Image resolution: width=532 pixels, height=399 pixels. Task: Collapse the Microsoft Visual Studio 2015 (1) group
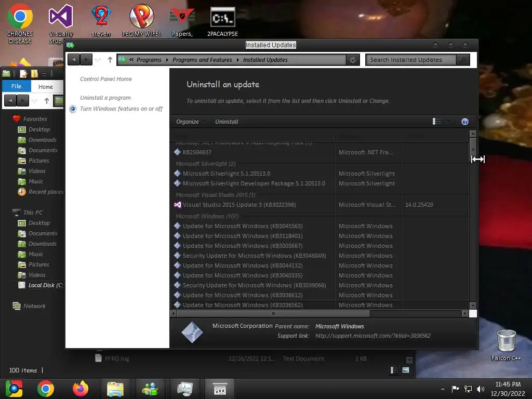click(x=215, y=195)
